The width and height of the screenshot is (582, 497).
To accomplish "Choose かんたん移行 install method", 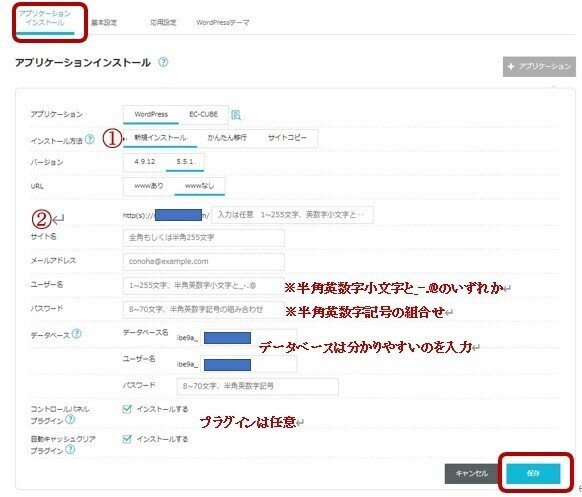I will pos(227,138).
